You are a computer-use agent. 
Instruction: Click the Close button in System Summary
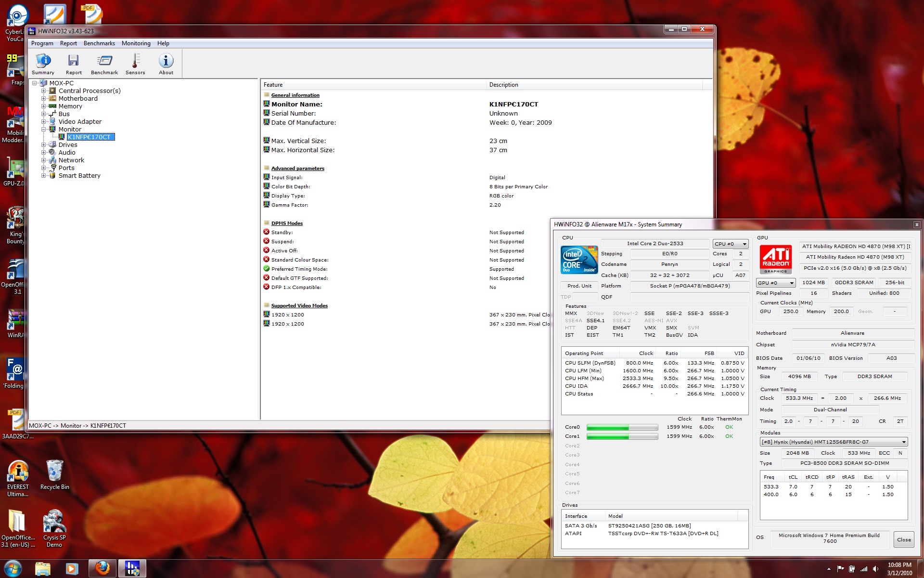coord(904,539)
